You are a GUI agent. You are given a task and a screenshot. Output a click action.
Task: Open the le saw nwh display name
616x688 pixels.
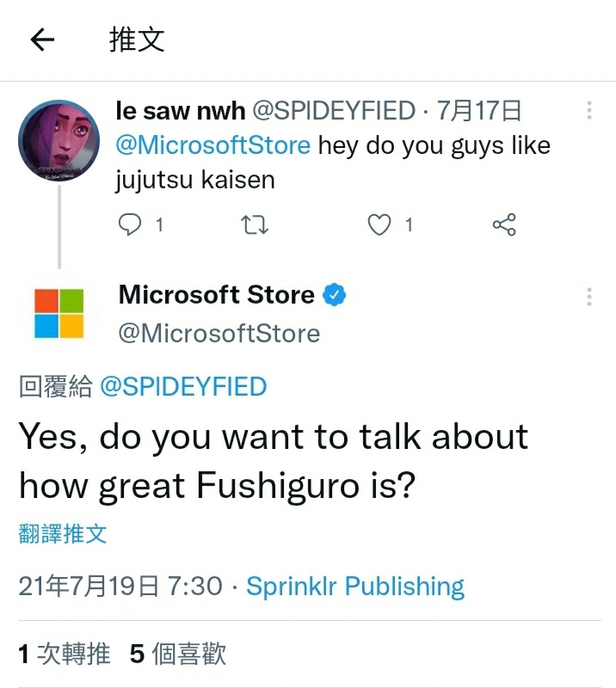[181, 111]
